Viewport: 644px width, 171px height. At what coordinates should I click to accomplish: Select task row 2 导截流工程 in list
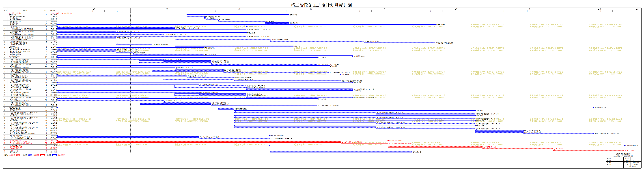[30, 15]
